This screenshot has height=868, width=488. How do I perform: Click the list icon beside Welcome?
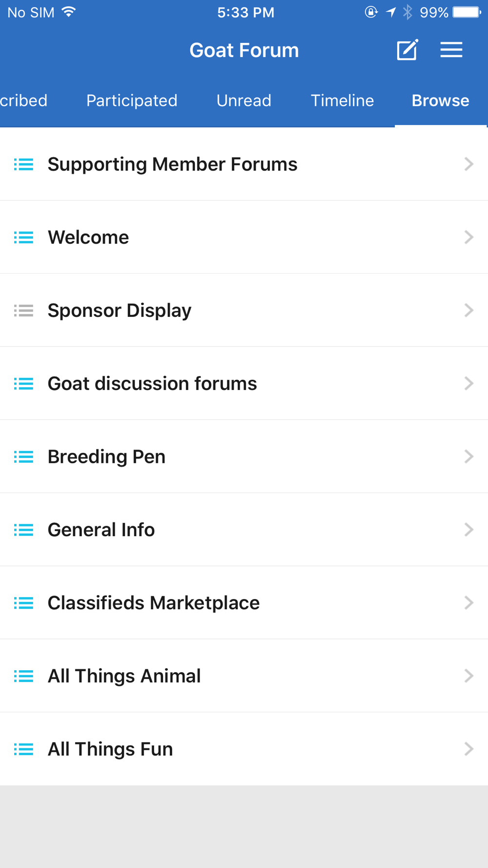[x=23, y=238]
